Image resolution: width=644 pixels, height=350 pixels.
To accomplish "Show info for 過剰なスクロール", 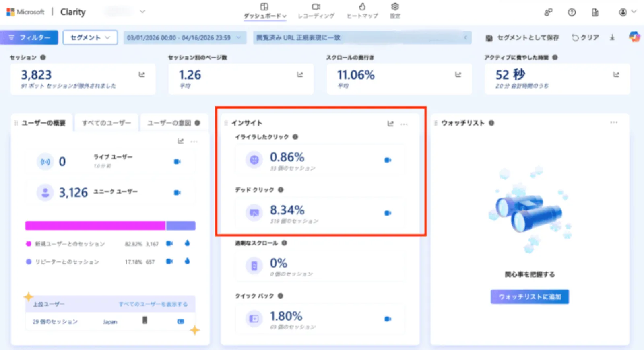I will click(285, 243).
